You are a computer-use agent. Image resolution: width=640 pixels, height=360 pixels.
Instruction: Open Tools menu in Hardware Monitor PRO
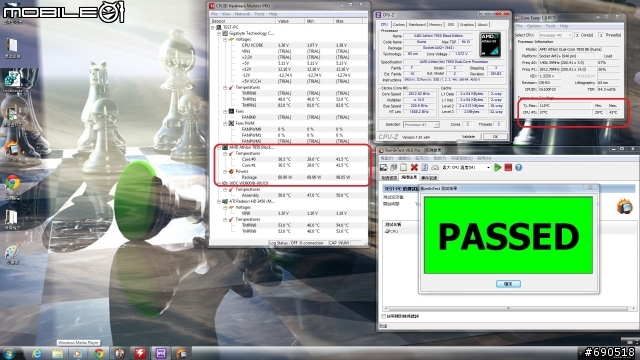click(x=259, y=14)
